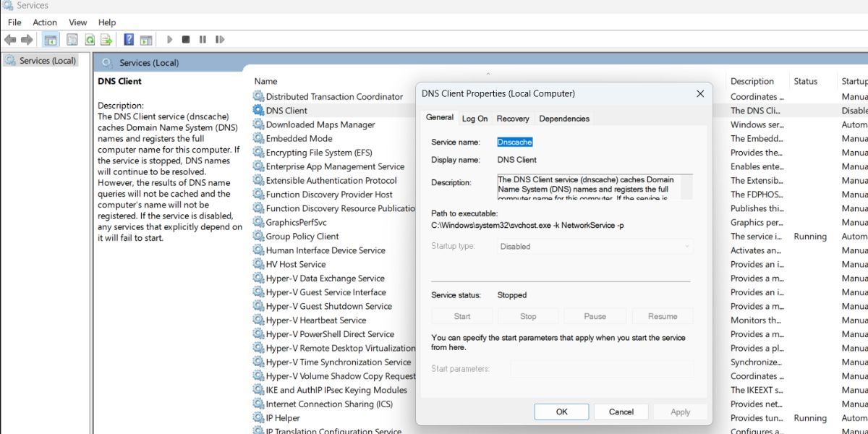
Task: Select the gear icon of Embedded Mode
Action: pos(258,138)
